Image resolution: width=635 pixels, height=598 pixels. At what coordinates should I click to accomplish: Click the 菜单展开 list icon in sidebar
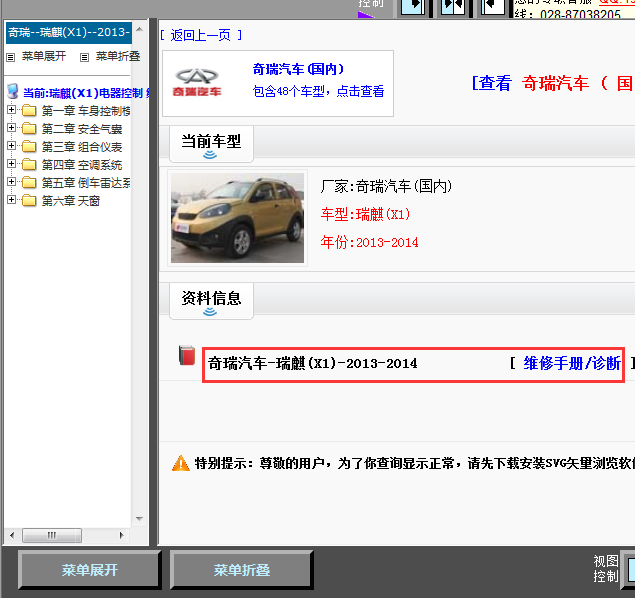[11, 57]
